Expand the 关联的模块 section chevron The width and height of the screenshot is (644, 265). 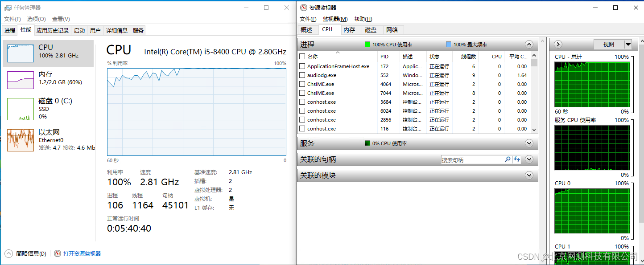(x=529, y=175)
